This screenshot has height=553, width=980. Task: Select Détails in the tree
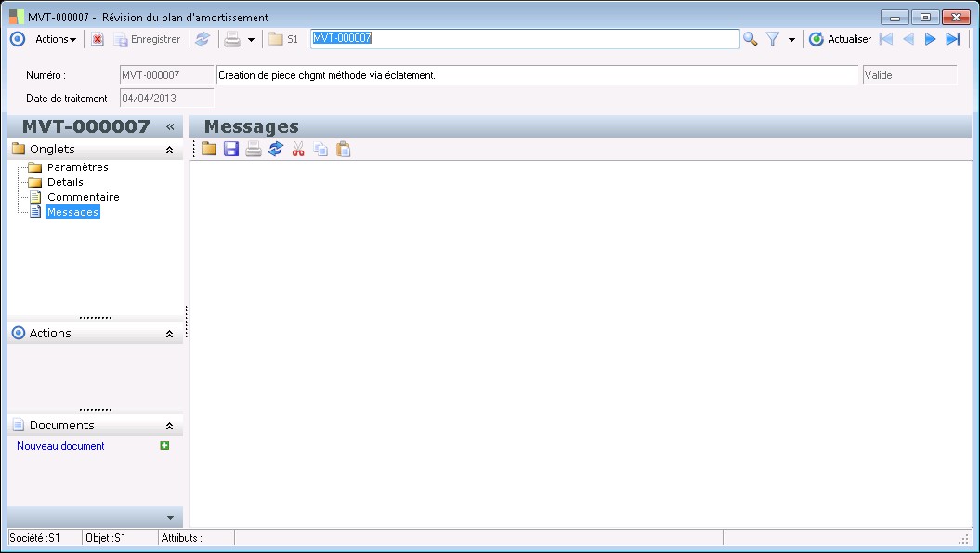click(x=65, y=182)
